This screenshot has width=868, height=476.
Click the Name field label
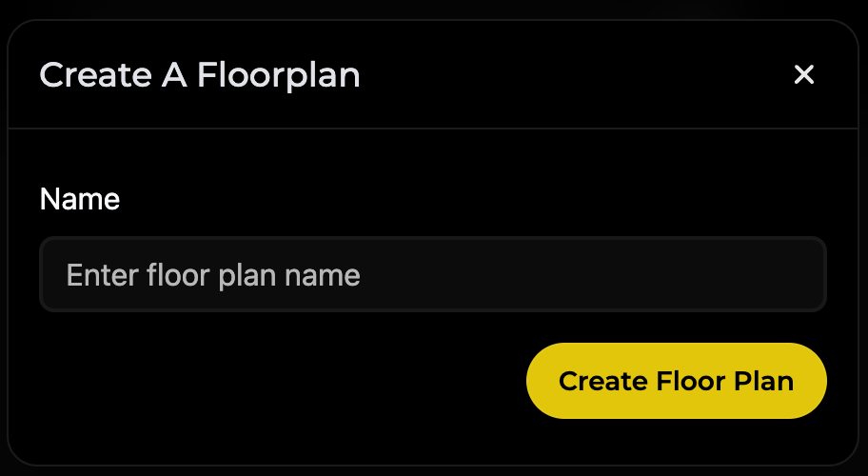click(x=80, y=199)
